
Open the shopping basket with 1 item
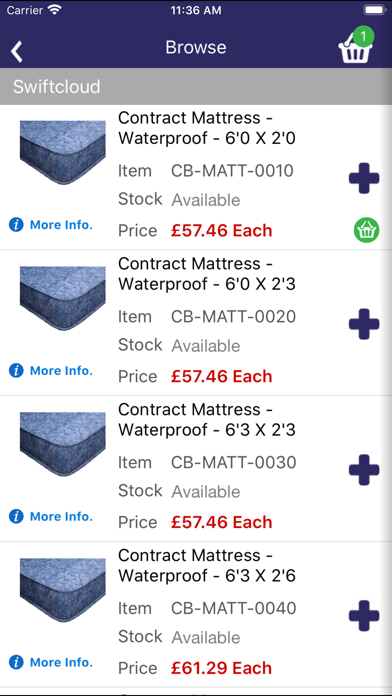coord(356,46)
